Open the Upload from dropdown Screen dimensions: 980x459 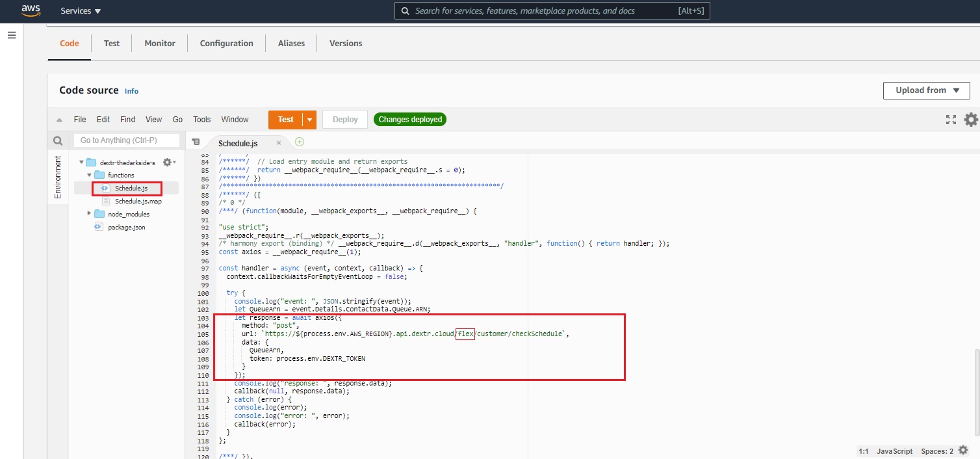(x=926, y=90)
